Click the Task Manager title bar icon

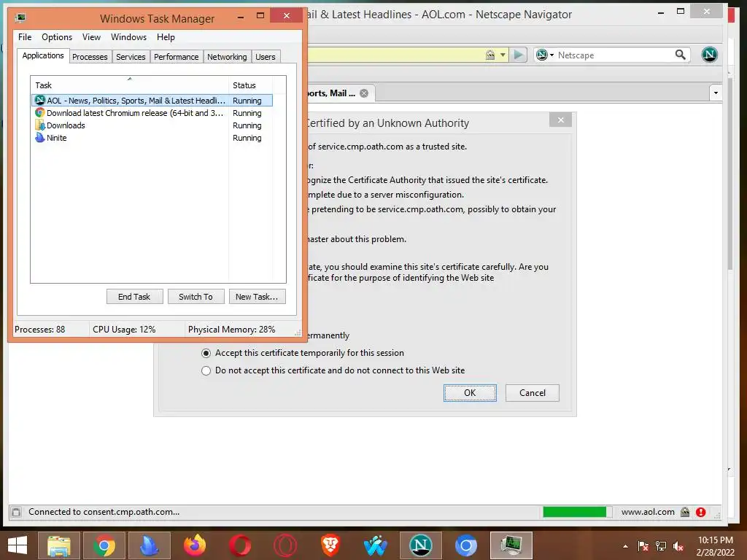point(20,18)
